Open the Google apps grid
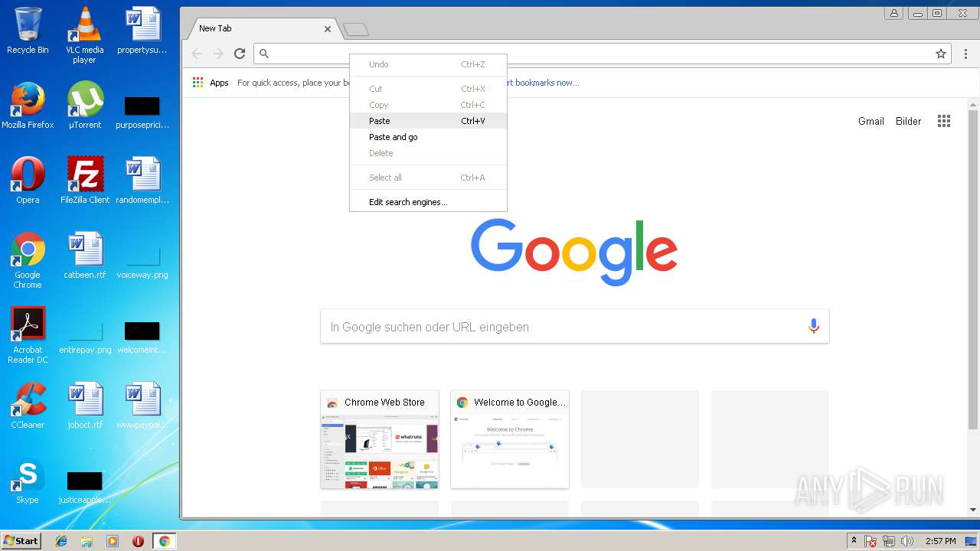Viewport: 980px width, 551px height. pos(944,121)
